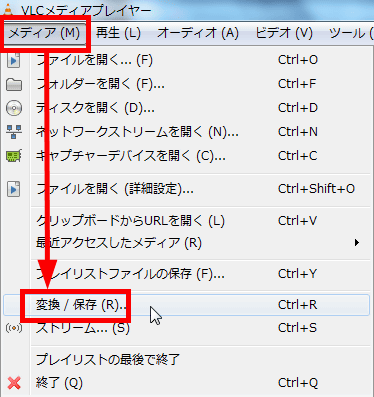The image size is (374, 397).
Task: Click the stream broadcast icon
Action: coord(14,328)
